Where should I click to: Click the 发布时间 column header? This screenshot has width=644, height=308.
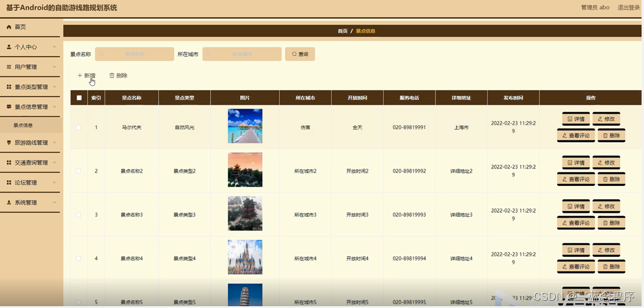point(513,98)
